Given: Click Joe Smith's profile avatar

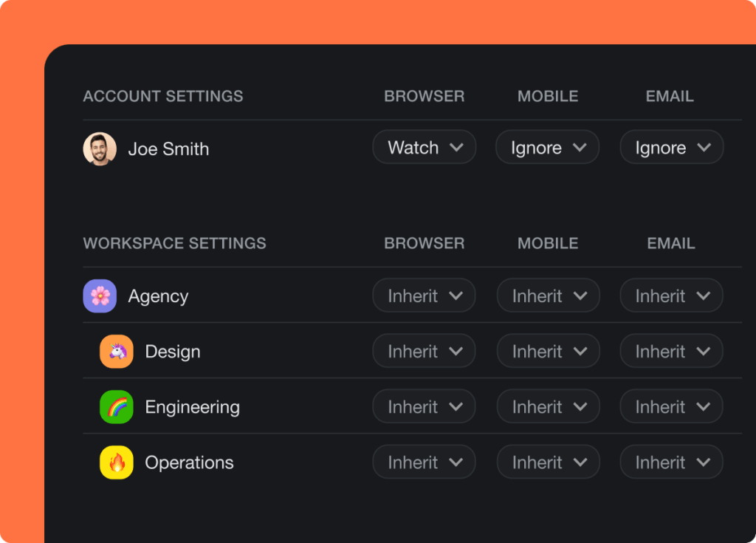Looking at the screenshot, I should (100, 148).
